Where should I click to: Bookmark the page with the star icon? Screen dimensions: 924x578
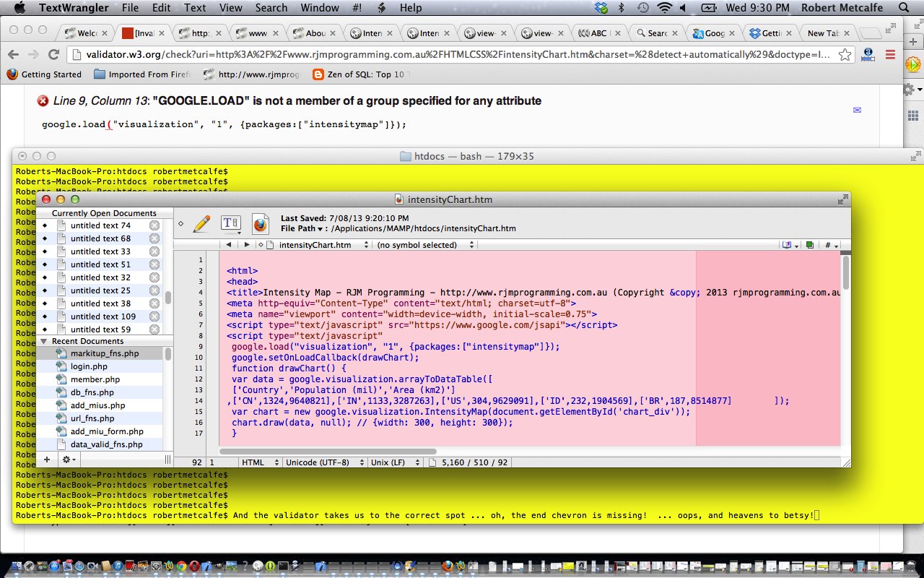click(x=845, y=55)
